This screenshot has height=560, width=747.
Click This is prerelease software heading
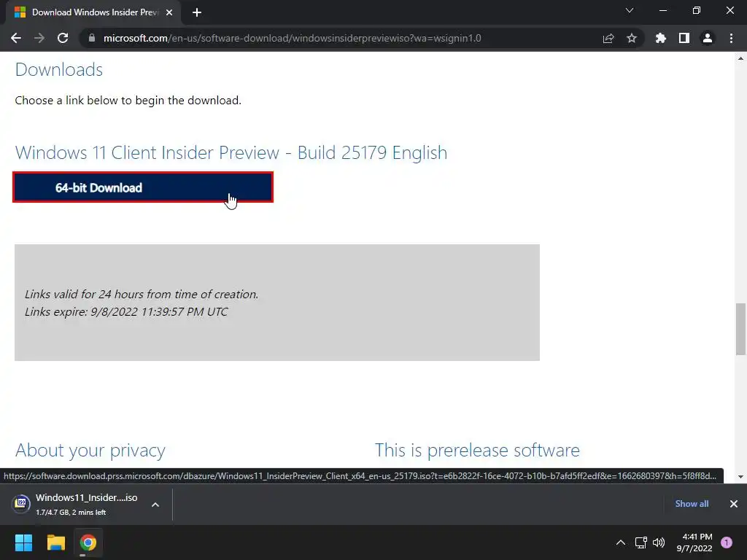[477, 450]
